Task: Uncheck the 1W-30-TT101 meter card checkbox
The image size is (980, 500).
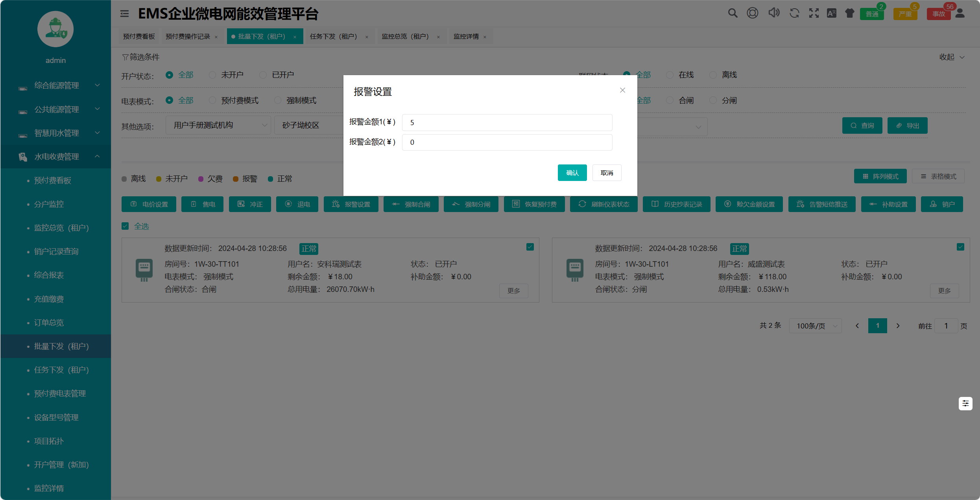Action: [530, 247]
